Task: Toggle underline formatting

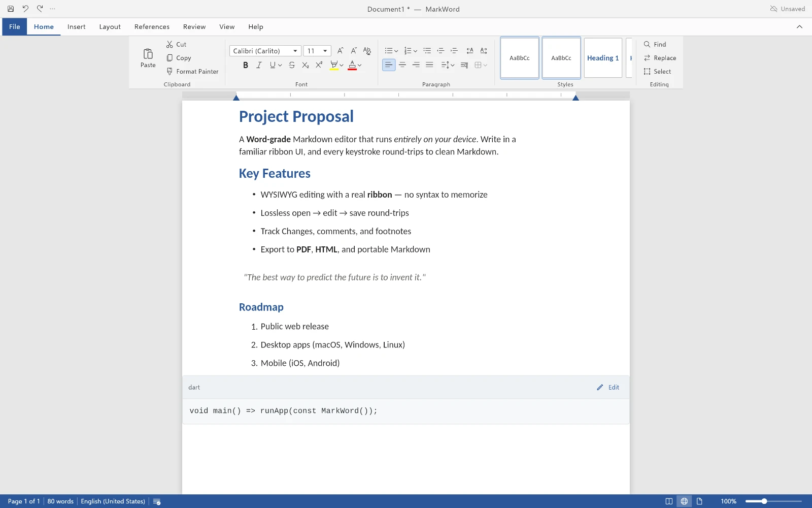Action: [273, 65]
